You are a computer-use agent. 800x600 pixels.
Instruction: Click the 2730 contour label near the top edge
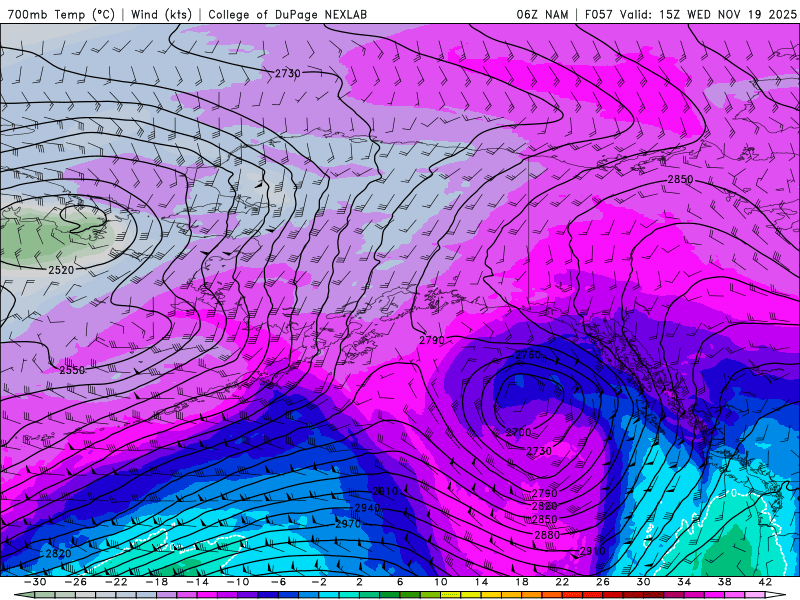click(x=288, y=73)
